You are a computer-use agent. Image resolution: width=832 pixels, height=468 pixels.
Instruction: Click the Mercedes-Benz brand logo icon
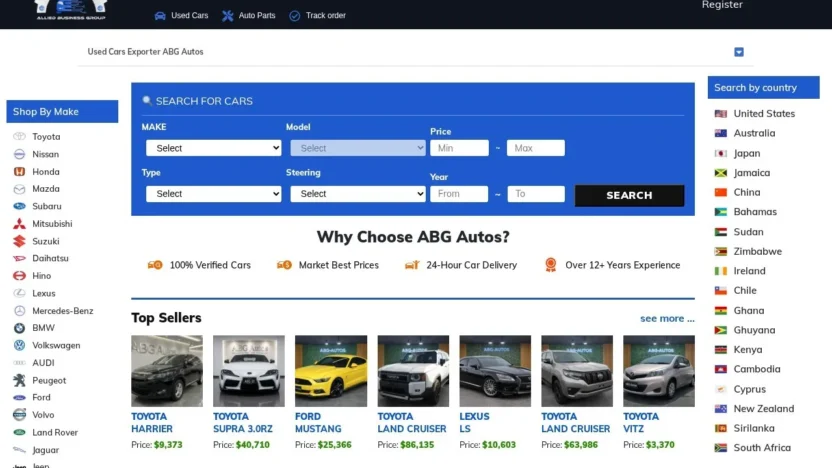[19, 310]
